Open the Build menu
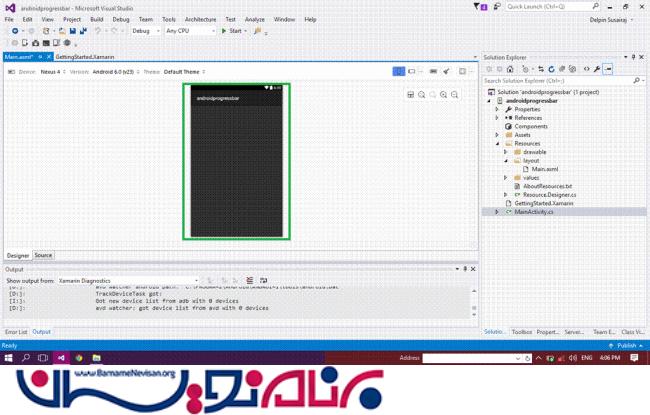The width and height of the screenshot is (650, 415). [x=97, y=19]
